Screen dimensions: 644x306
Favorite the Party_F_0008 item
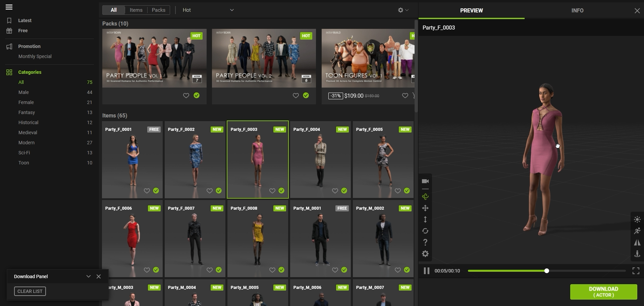272,270
